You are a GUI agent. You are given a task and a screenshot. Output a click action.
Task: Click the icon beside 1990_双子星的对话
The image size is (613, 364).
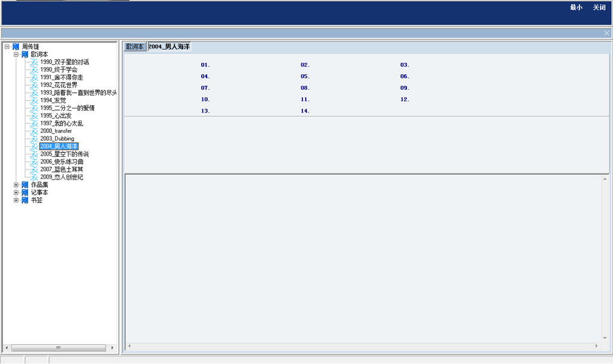click(x=34, y=62)
